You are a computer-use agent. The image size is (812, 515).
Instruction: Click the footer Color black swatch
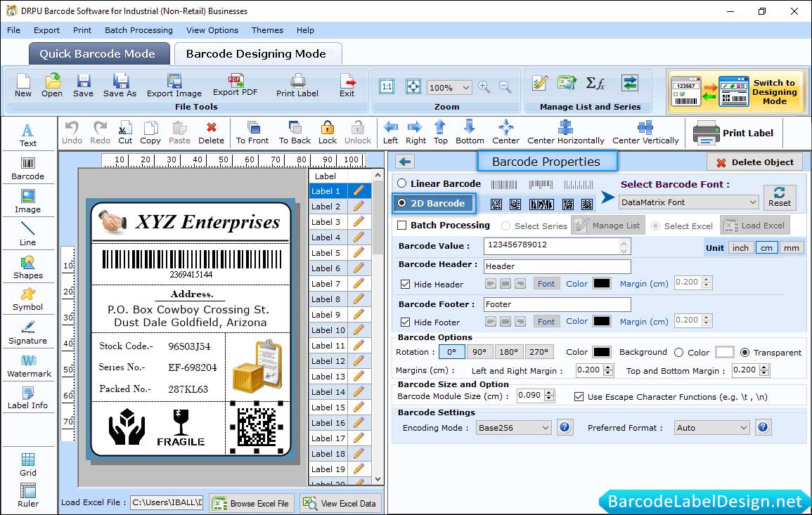602,321
